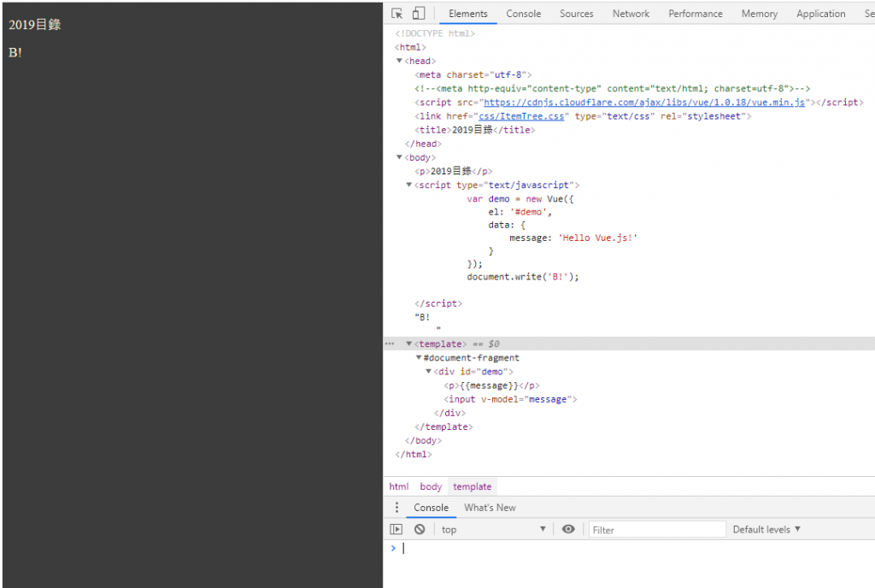Open the console drawer three-dot menu
The height and width of the screenshot is (588, 875).
(x=396, y=507)
